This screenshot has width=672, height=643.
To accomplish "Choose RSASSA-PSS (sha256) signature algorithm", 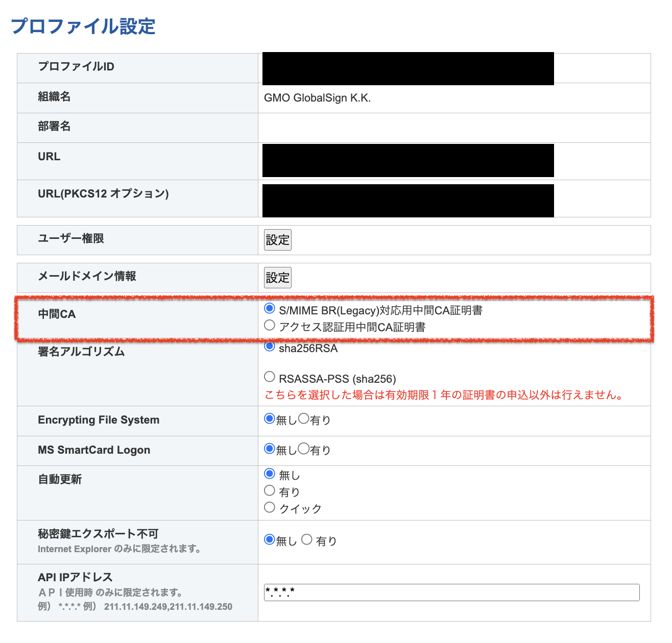I will click(270, 377).
